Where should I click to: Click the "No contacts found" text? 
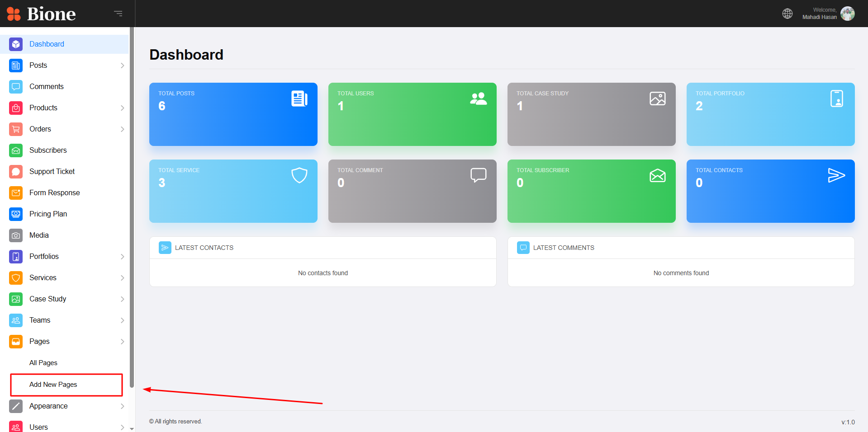(323, 273)
